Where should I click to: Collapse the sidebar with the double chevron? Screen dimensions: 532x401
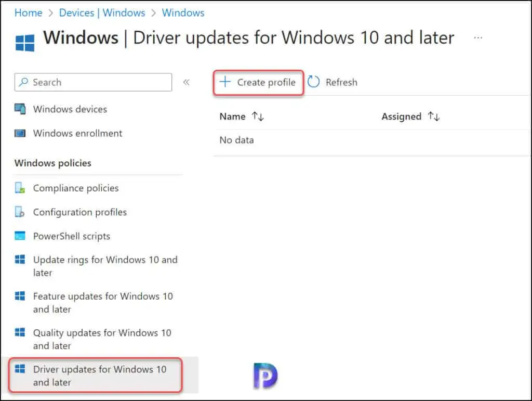187,82
